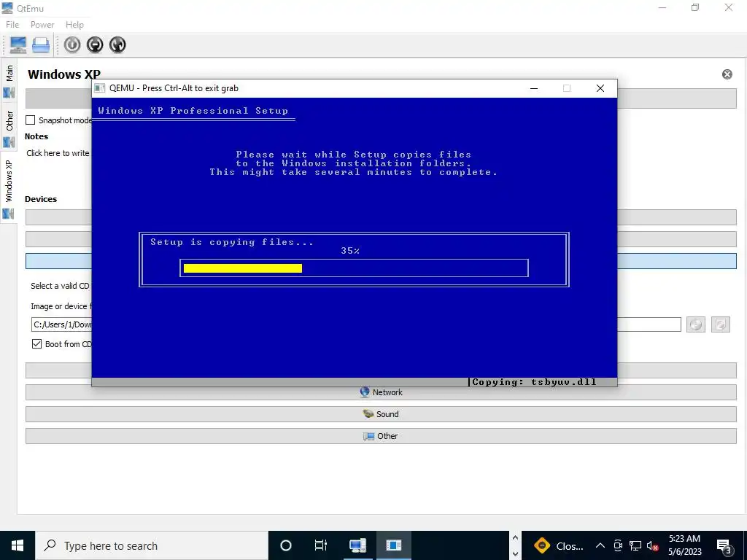
Task: Click the Meet Now camera tray icon
Action: (618, 545)
